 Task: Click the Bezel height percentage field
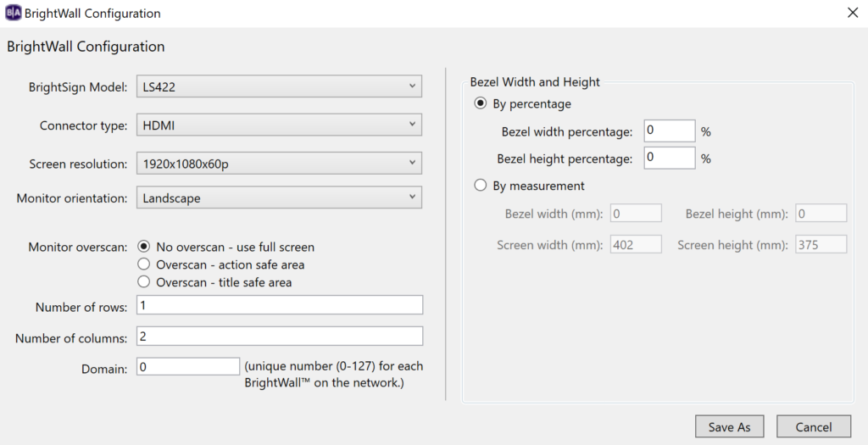670,158
